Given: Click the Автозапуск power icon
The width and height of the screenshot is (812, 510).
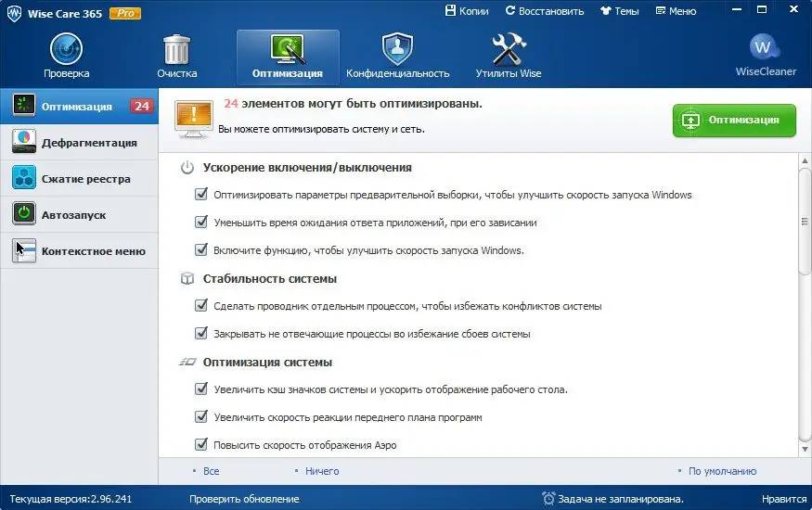Looking at the screenshot, I should coord(24,213).
